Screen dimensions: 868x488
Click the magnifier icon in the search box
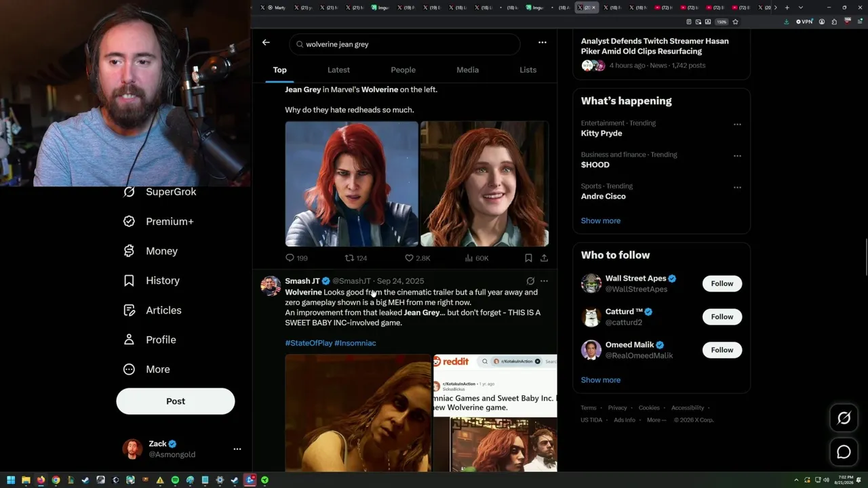[x=300, y=44]
